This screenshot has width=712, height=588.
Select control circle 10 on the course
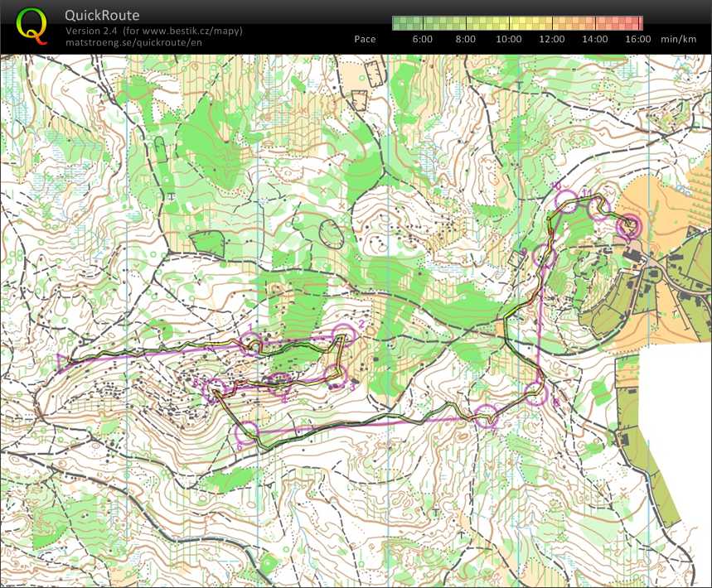565,201
